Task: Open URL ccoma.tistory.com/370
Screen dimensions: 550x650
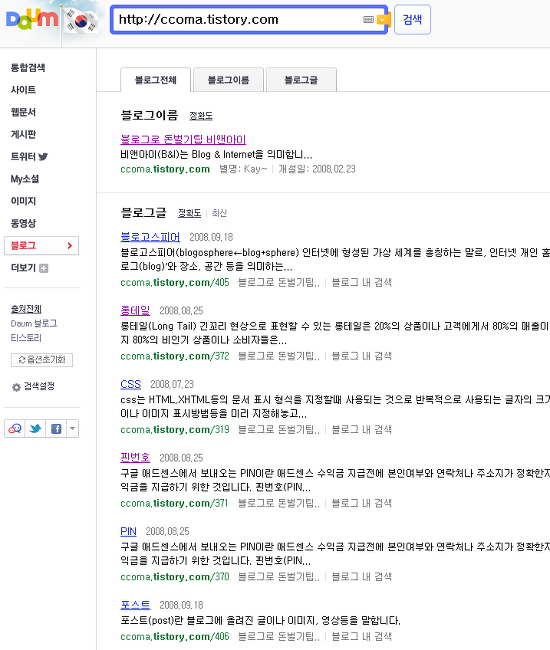Action: click(174, 577)
